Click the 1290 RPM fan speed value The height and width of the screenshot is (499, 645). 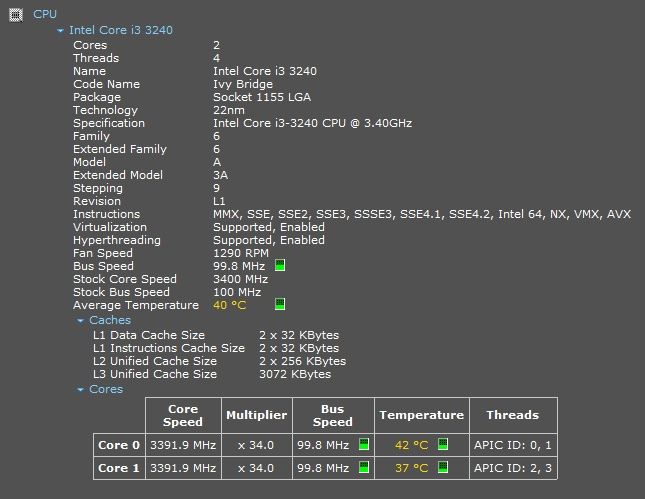coord(241,253)
